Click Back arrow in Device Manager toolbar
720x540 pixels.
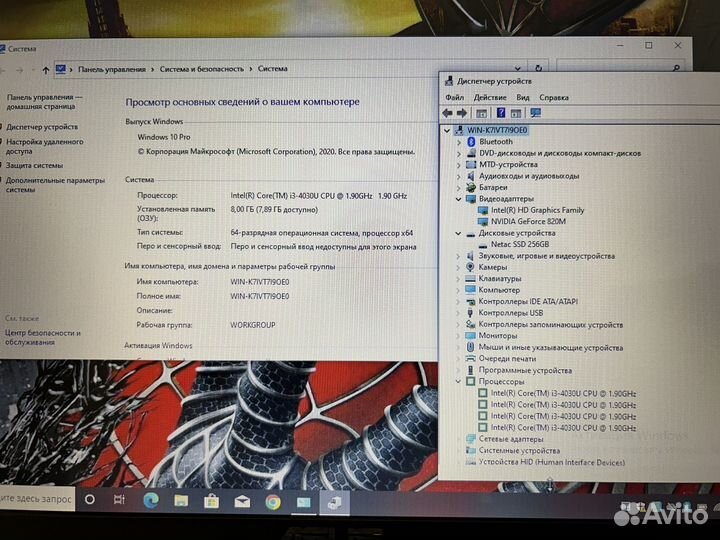(447, 113)
